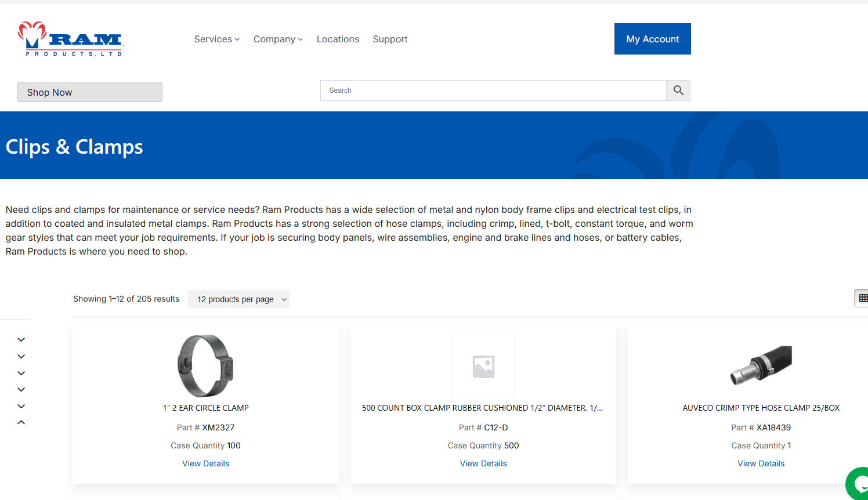Collapse the sidebar filter with the upward chevron
Viewport: 868px width, 500px height.
click(21, 422)
